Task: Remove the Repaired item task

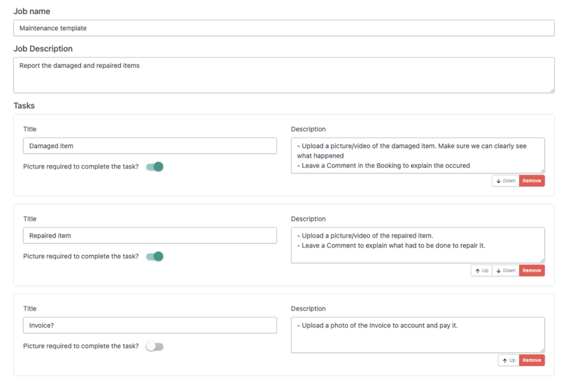Action: [532, 271]
